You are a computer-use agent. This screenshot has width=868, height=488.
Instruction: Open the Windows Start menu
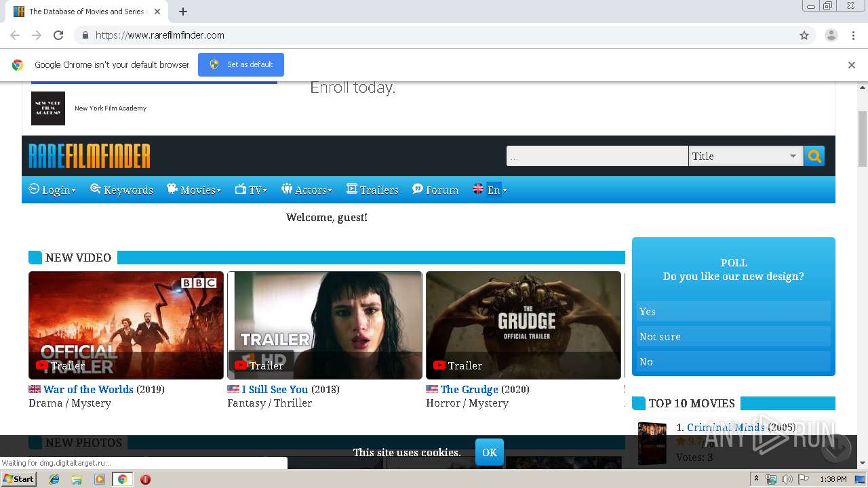pyautogui.click(x=19, y=479)
